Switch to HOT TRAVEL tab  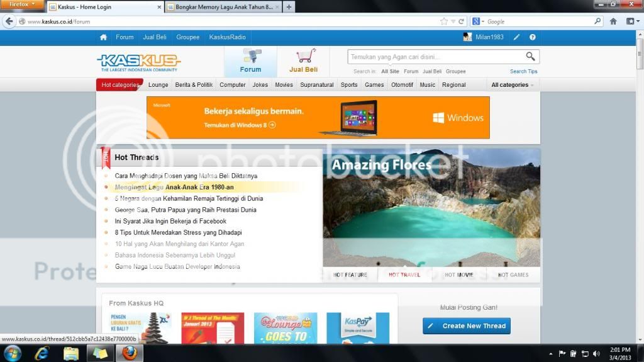pyautogui.click(x=404, y=274)
